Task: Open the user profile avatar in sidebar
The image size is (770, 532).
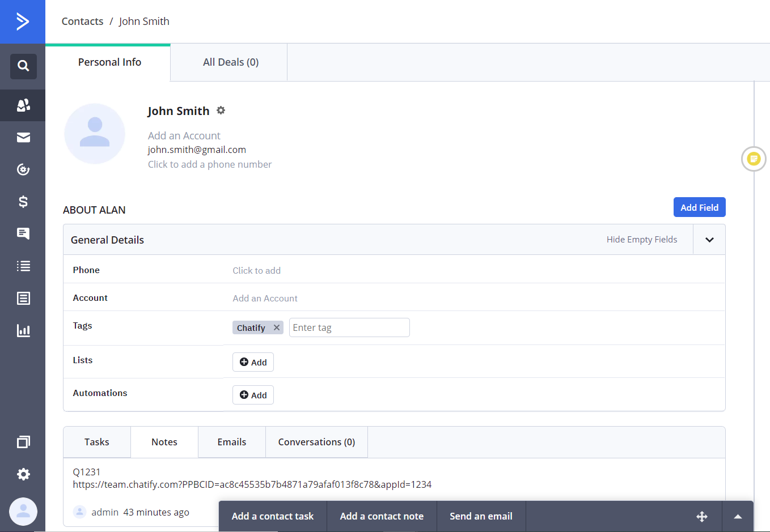Action: click(23, 512)
